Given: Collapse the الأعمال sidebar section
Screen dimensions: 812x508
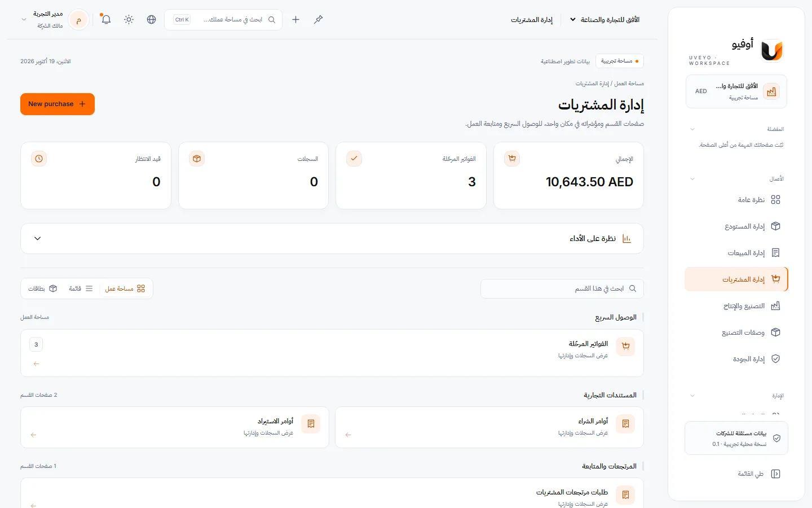Looking at the screenshot, I should point(692,179).
